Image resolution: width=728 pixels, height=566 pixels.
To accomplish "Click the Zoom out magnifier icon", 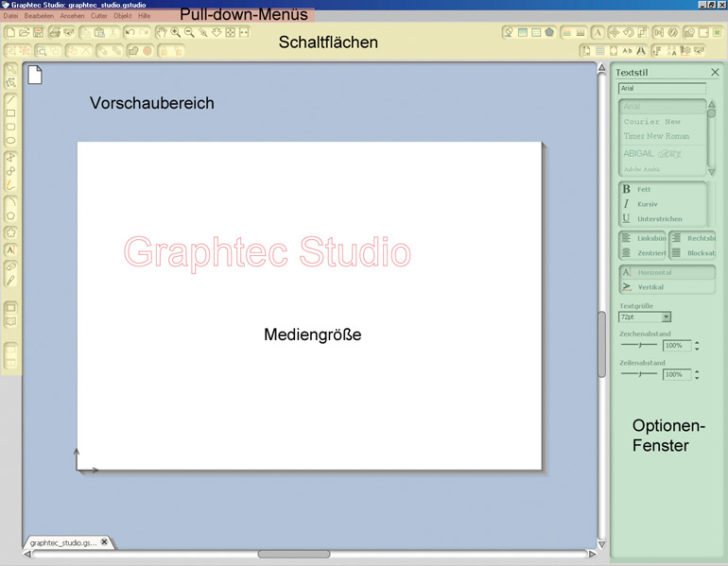I will tap(189, 32).
